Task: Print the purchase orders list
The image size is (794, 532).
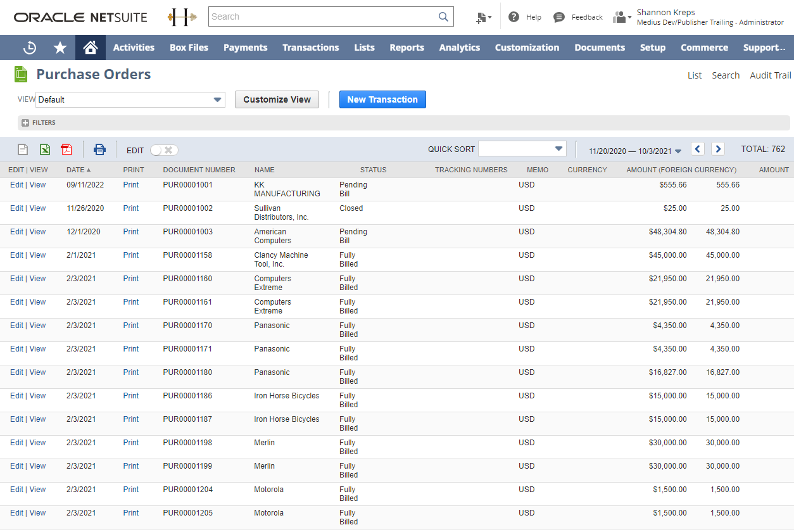Action: click(99, 149)
